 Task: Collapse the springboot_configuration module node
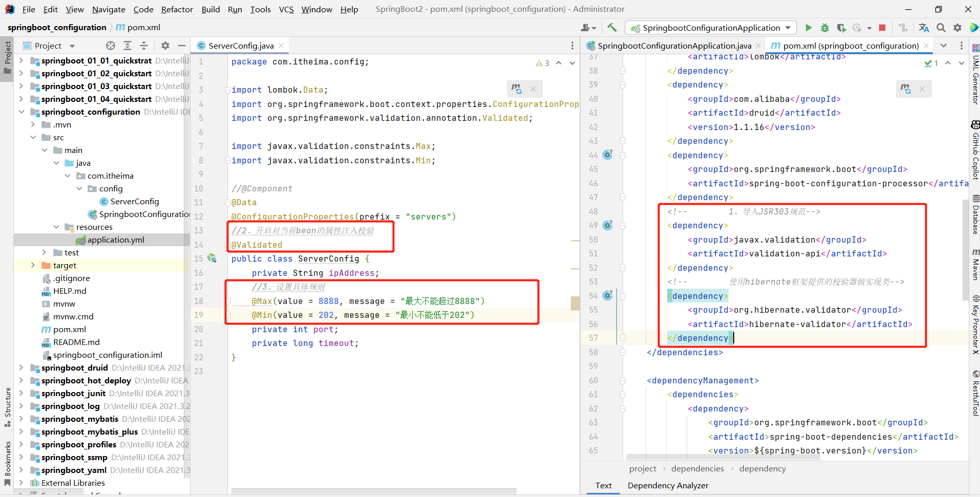(x=21, y=112)
